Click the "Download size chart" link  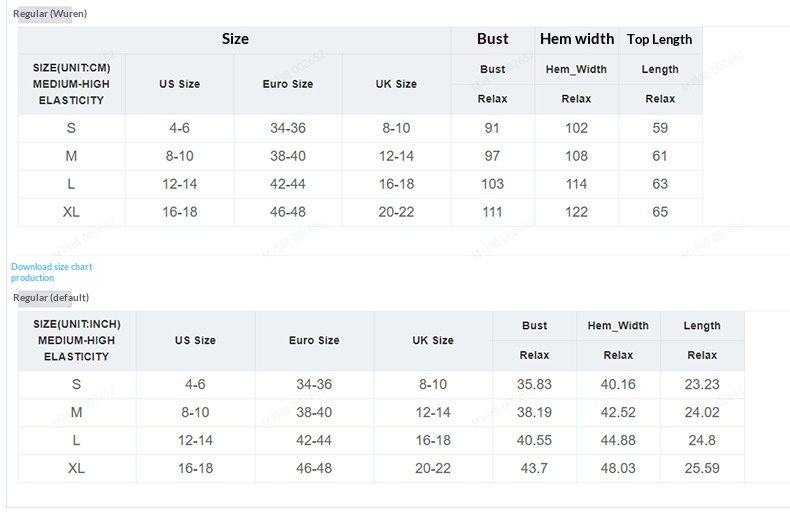pos(51,267)
